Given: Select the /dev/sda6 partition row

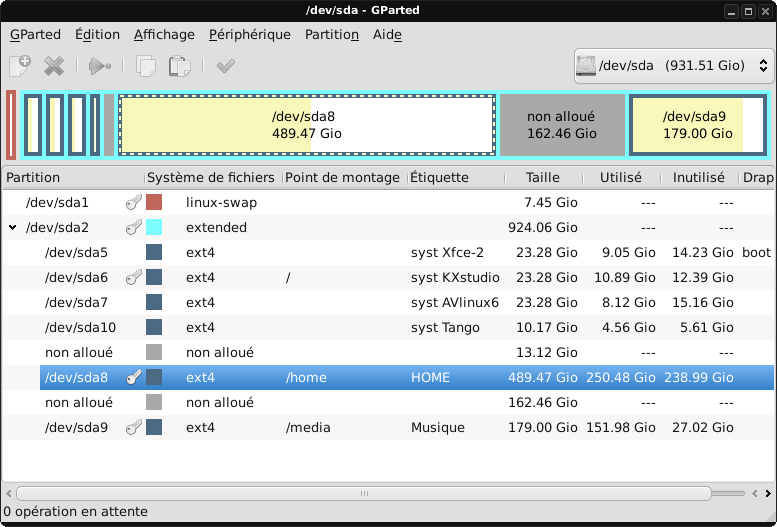Looking at the screenshot, I should 388,277.
